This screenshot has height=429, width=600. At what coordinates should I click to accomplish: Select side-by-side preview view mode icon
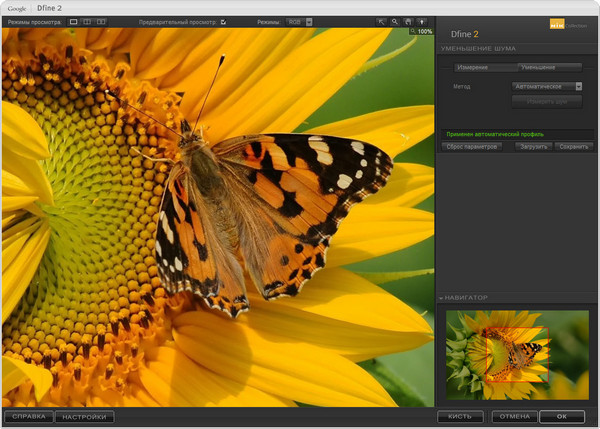point(100,21)
